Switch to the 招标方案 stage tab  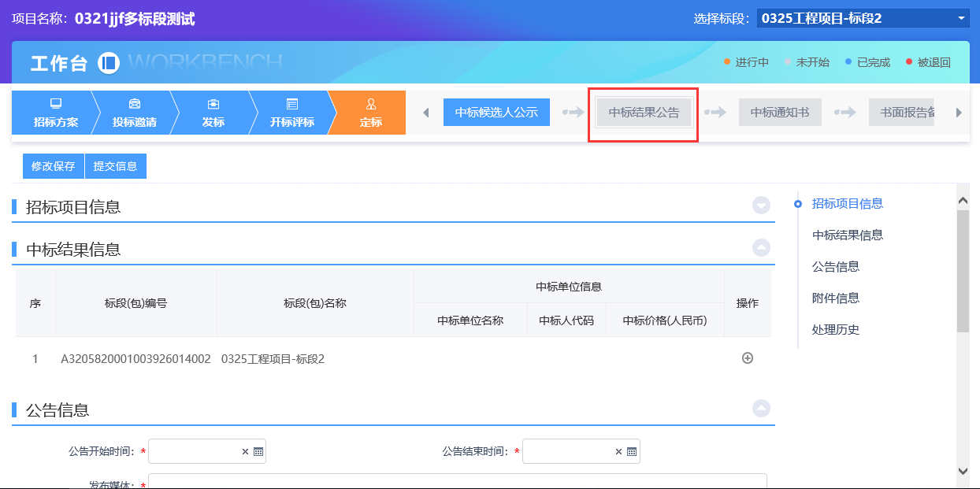coord(55,113)
